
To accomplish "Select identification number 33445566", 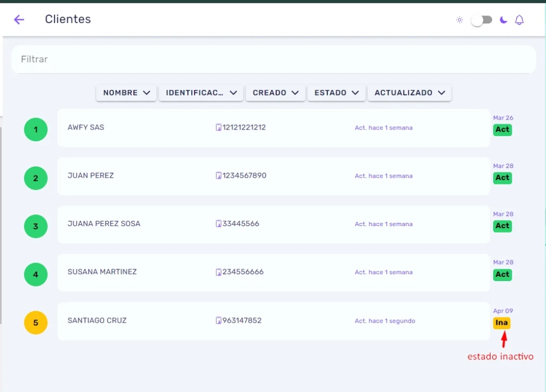I will pos(241,223).
